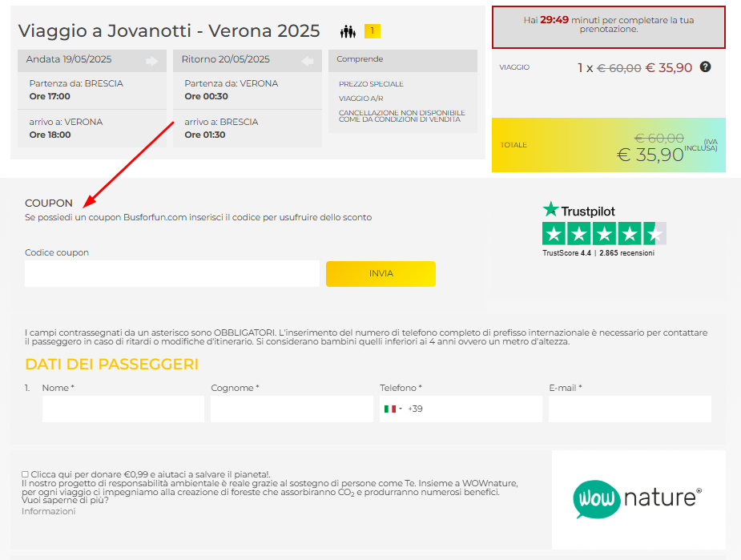This screenshot has width=741, height=560.
Task: Click inside the Codice coupon field
Action: coord(170,273)
